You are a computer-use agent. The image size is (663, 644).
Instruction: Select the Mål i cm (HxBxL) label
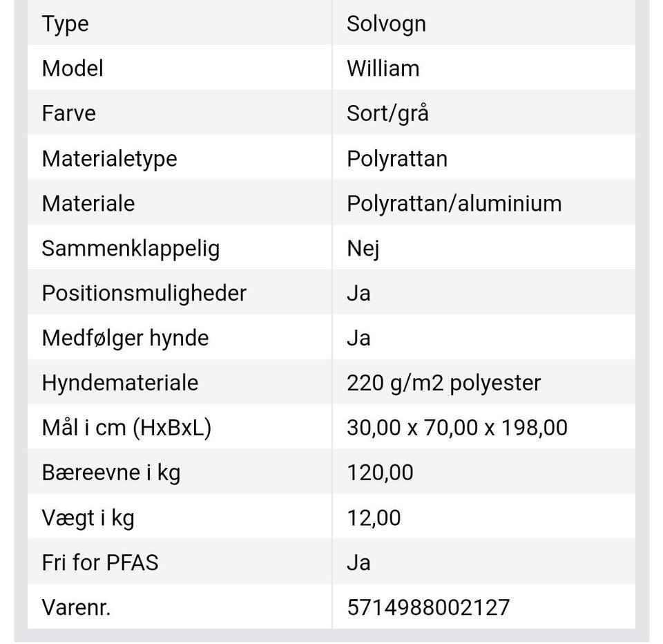[x=126, y=428]
